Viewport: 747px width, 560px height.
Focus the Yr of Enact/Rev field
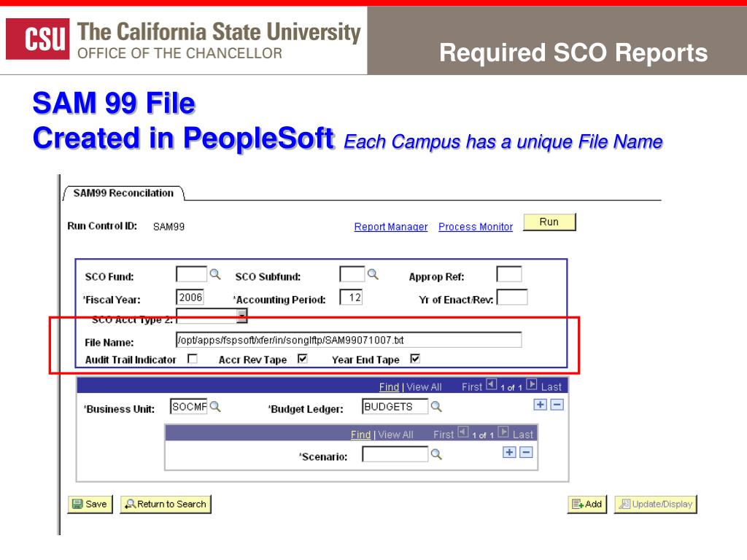[x=511, y=297]
